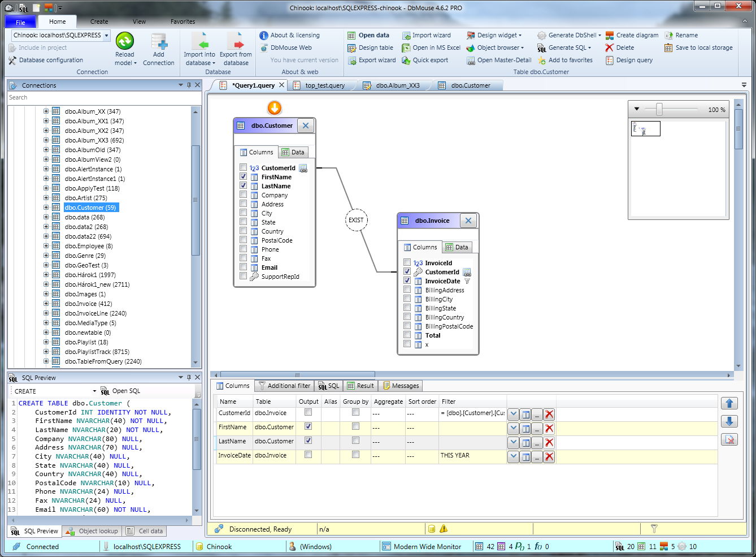
Task: Click filter funnel icon in query status bar
Action: [x=654, y=529]
